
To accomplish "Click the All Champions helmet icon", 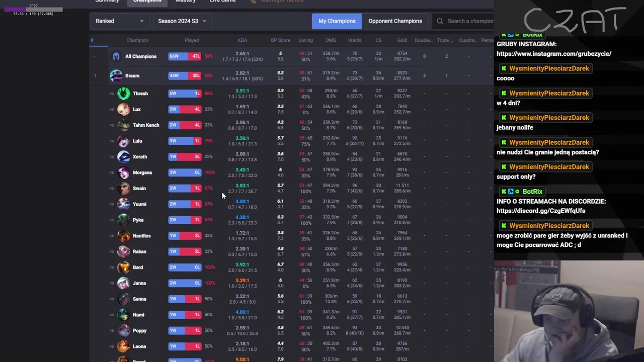I will 116,56.
